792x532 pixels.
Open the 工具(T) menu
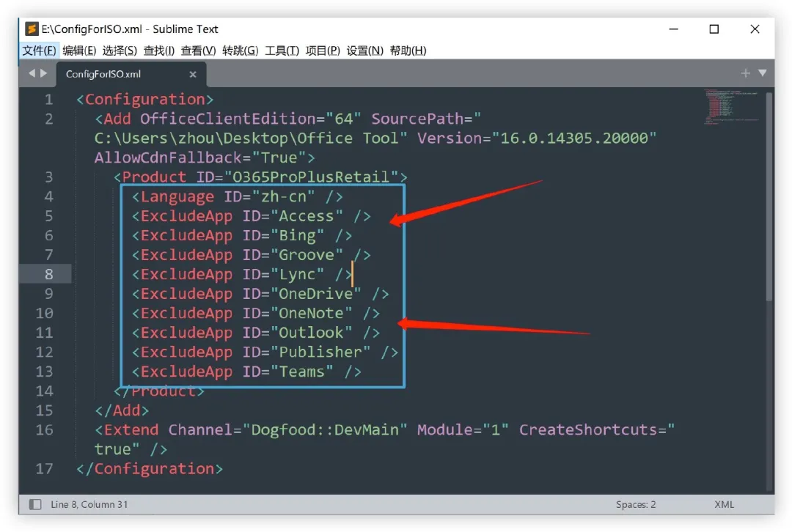pos(282,51)
